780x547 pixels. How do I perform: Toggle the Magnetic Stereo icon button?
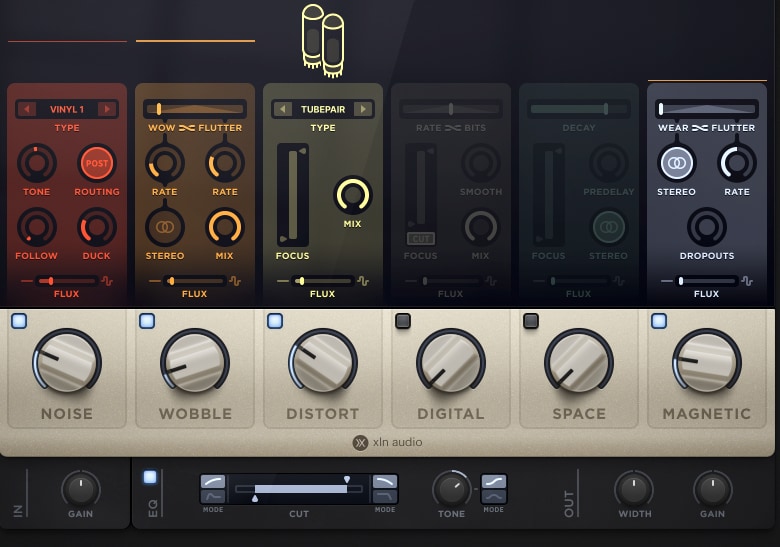click(677, 163)
